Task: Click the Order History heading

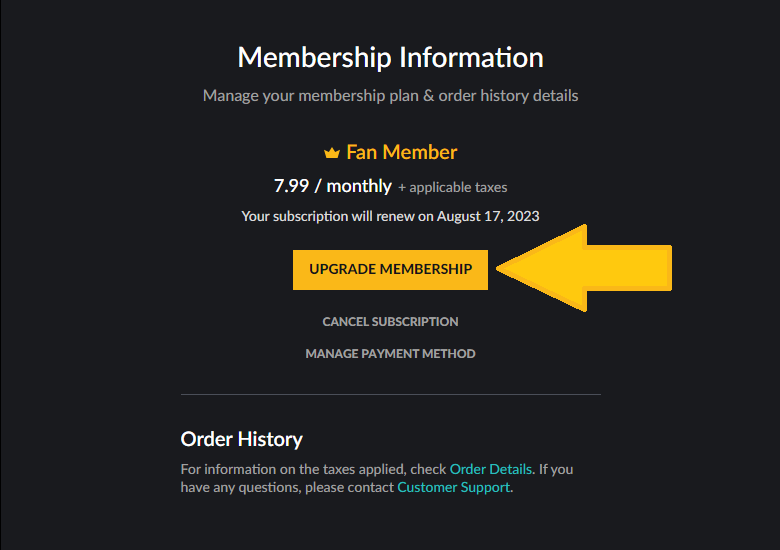Action: 241,439
